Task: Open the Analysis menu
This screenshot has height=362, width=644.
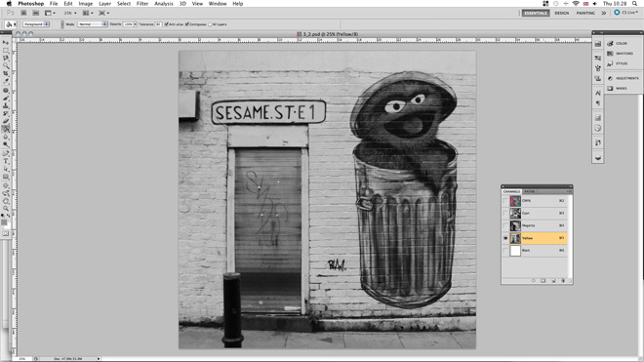Action: pos(164,3)
